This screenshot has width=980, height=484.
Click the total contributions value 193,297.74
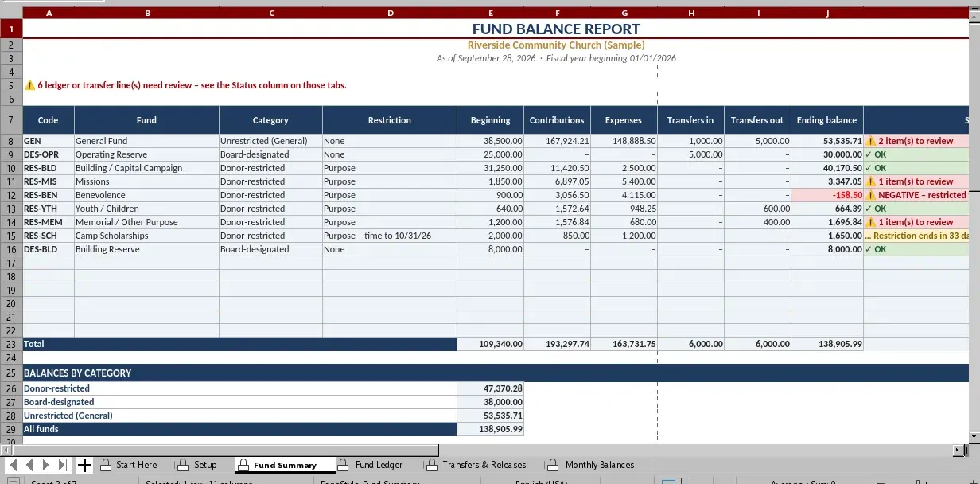557,344
